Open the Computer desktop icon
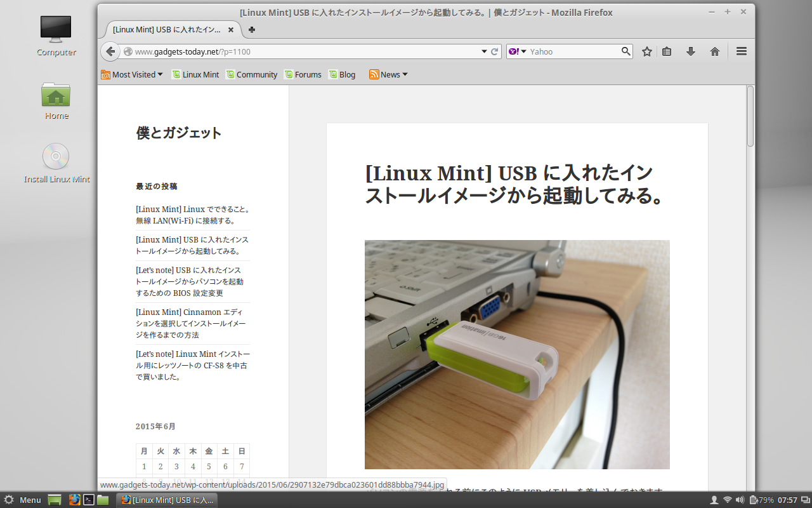Viewport: 812px width, 508px height. pos(56,36)
